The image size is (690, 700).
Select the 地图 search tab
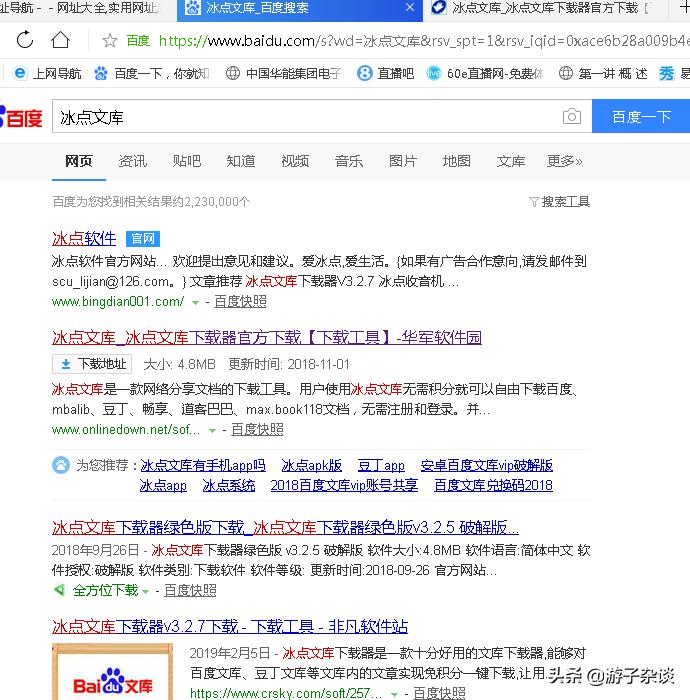[457, 161]
